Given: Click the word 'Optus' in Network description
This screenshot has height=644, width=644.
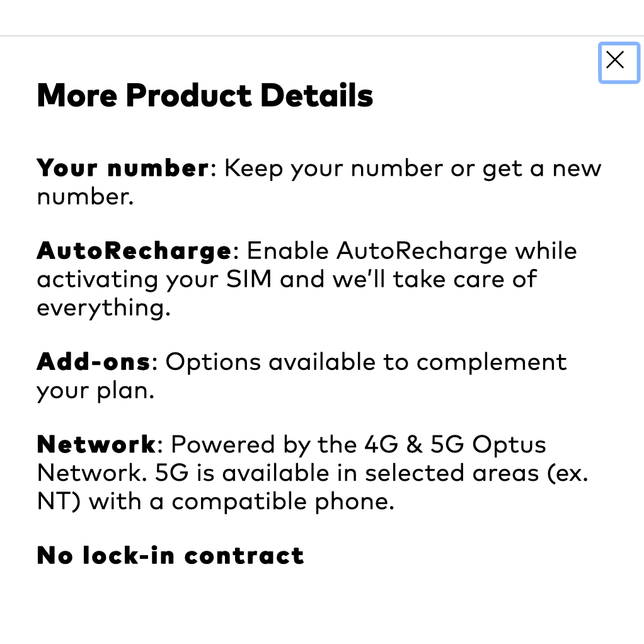Looking at the screenshot, I should click(509, 444).
